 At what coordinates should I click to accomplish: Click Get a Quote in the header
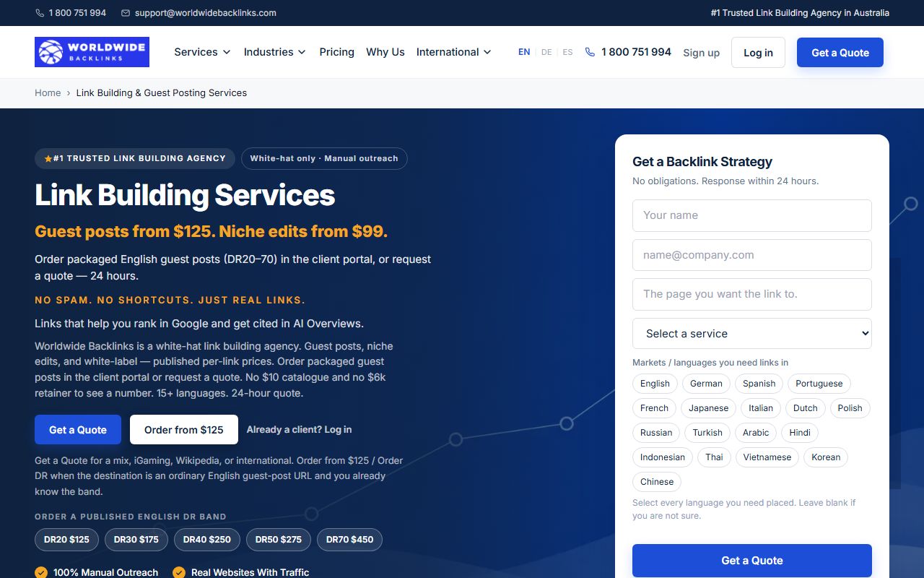[840, 53]
